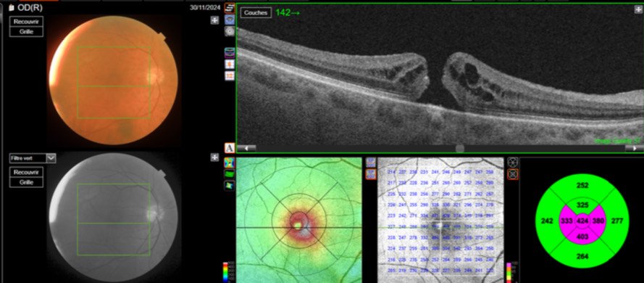644x283 pixels.
Task: Step to the previous B-scan with left arrow
Action: click(x=247, y=148)
